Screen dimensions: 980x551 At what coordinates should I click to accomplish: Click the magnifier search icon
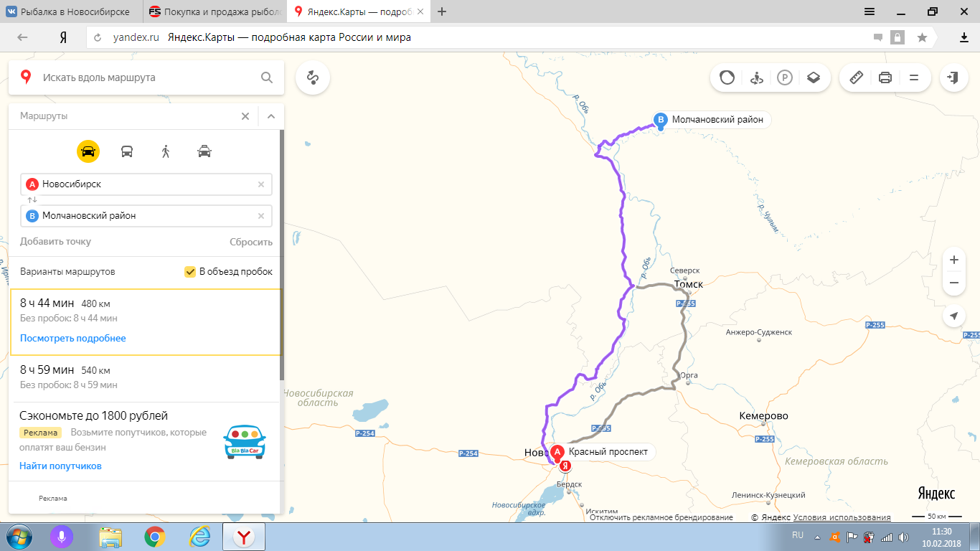(x=267, y=77)
